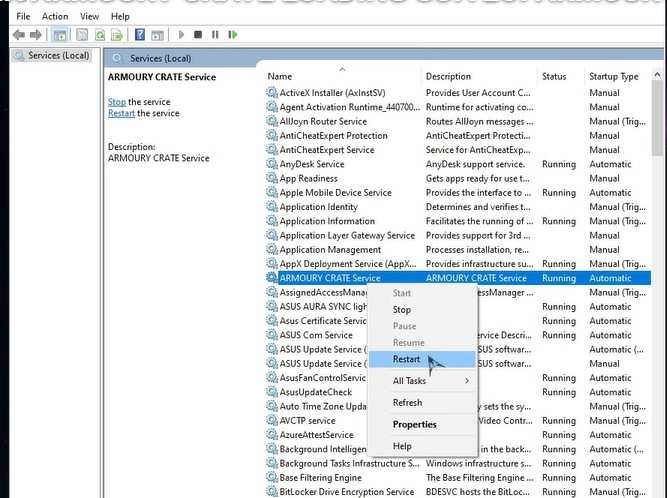
Task: Expand All Tasks submenu in context menu
Action: [x=422, y=381]
